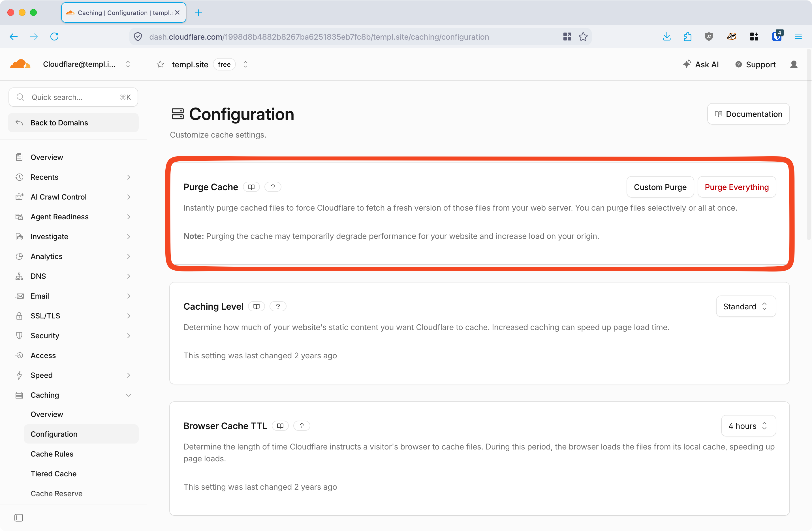Open domain switcher arrows next to free
Screen dimensions: 812x531
click(245, 65)
